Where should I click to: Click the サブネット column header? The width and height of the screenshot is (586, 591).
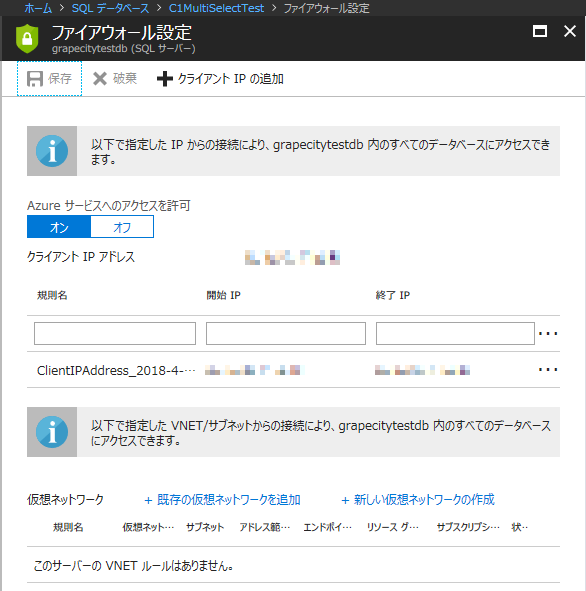pos(205,527)
